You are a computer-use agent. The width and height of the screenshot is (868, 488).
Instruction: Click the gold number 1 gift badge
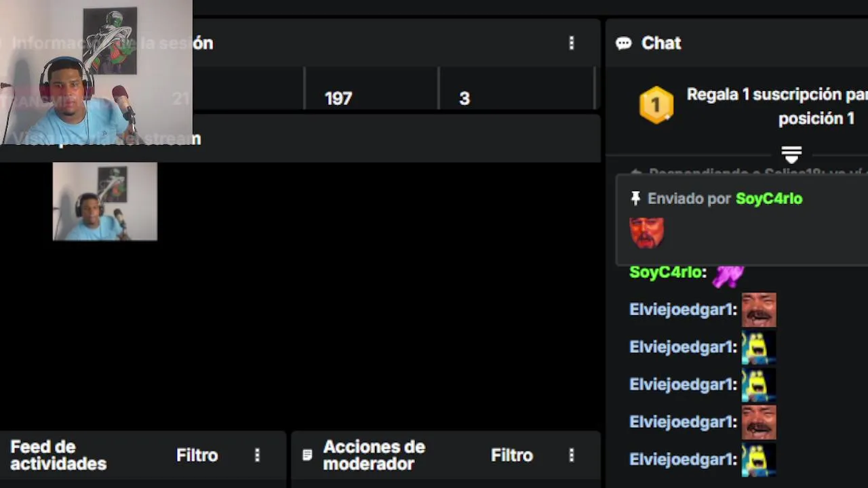pos(656,105)
